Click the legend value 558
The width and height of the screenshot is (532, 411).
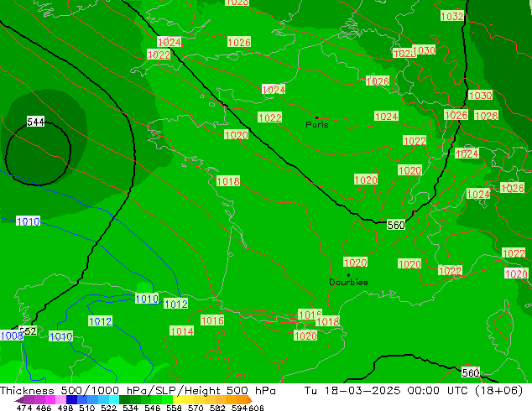point(174,408)
